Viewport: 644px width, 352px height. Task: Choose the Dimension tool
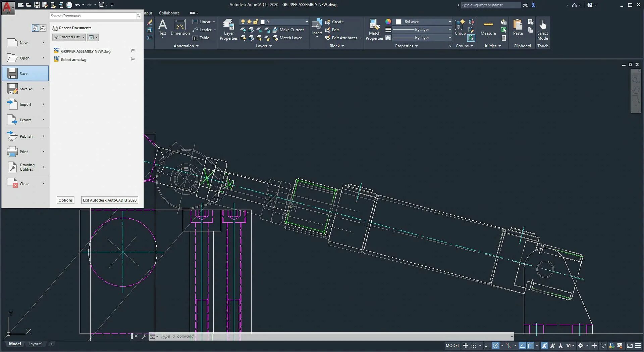(x=180, y=27)
